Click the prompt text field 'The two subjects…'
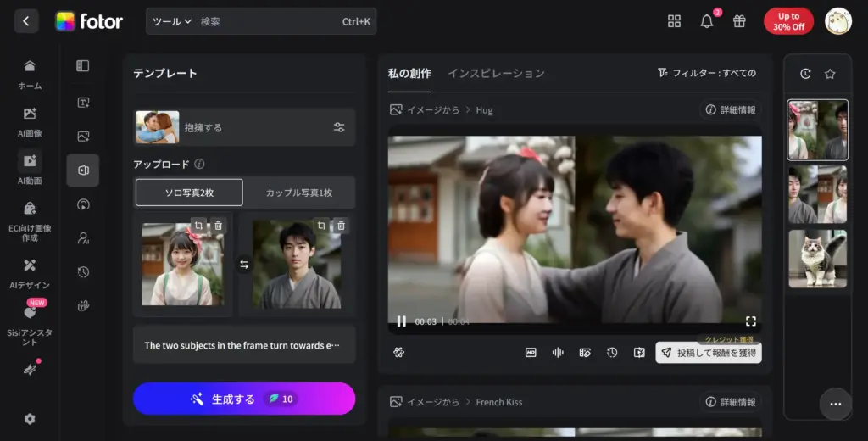The width and height of the screenshot is (868, 441). [244, 345]
